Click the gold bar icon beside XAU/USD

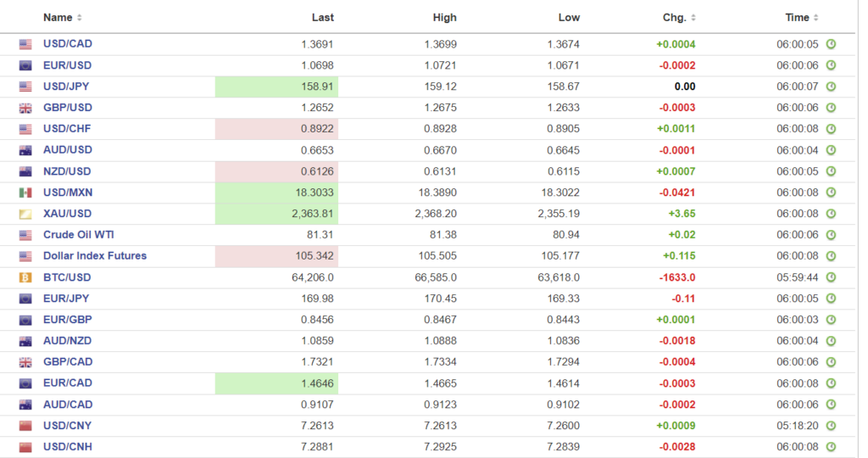click(25, 214)
